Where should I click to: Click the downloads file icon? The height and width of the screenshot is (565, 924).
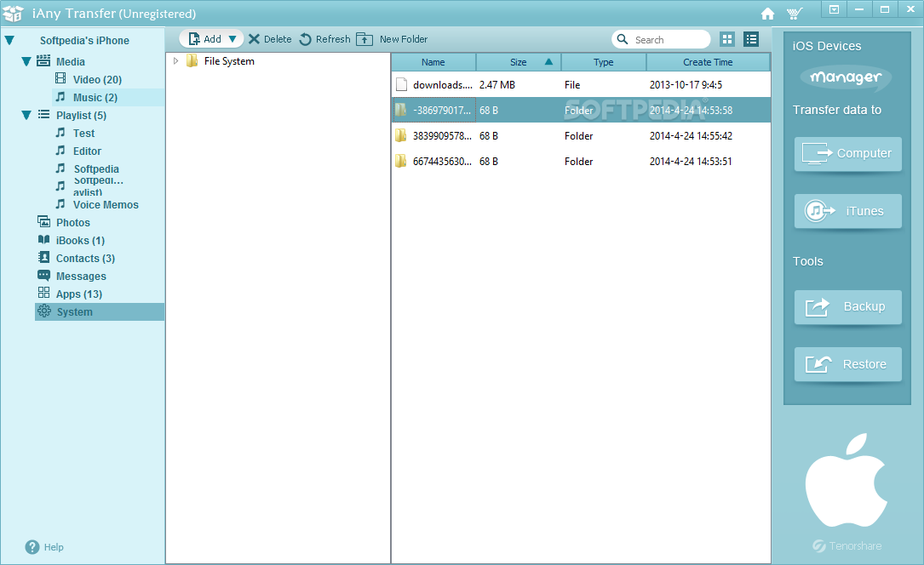(401, 84)
